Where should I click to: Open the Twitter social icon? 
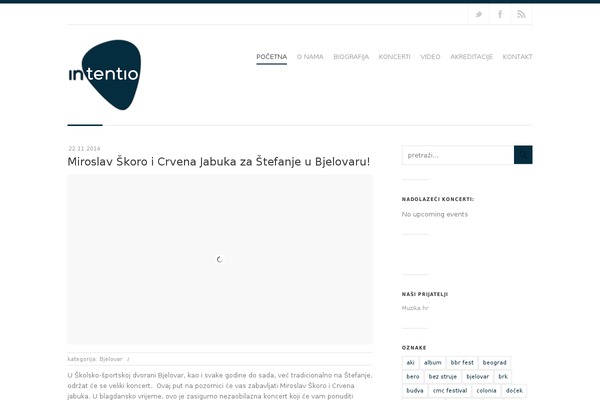tap(478, 15)
